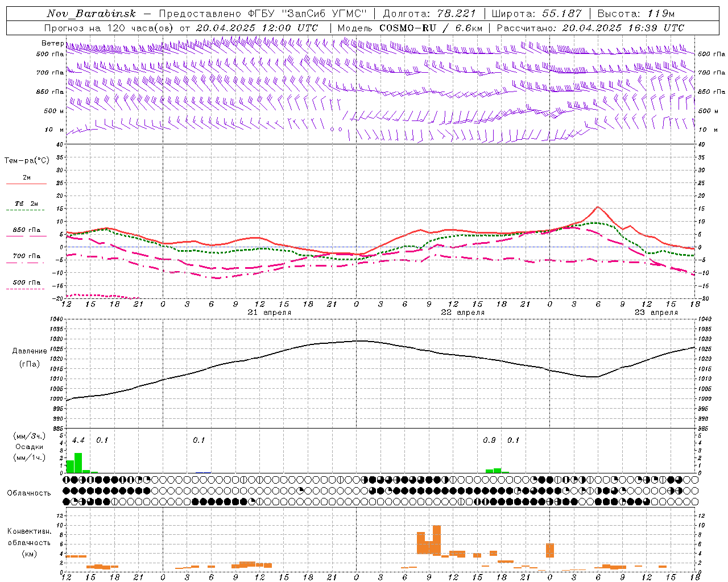Click the forecast header Прогноз на 120 часа(ов)
The height and width of the screenshot is (582, 728).
[x=109, y=28]
